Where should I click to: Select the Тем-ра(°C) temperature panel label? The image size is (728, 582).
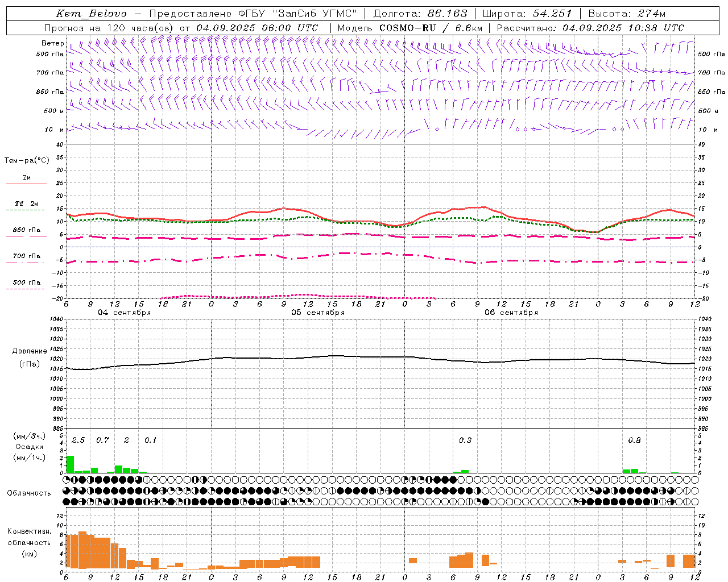pyautogui.click(x=27, y=161)
